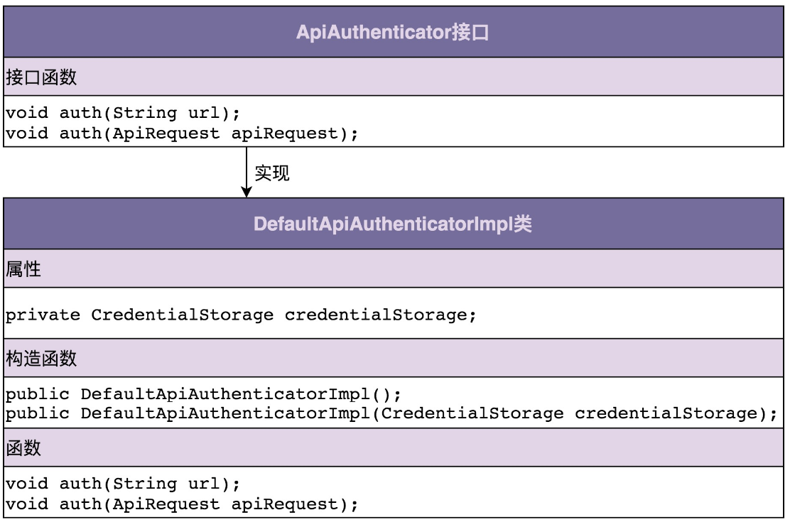Select the standalone 函数 section label

(x=24, y=447)
